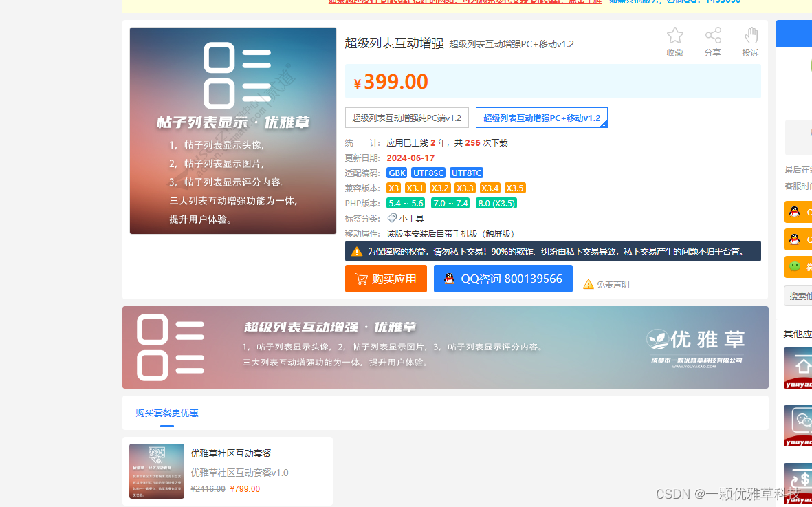Open the 优雅草社区互动套餐 title link
Image resolution: width=812 pixels, height=507 pixels.
pos(231,453)
